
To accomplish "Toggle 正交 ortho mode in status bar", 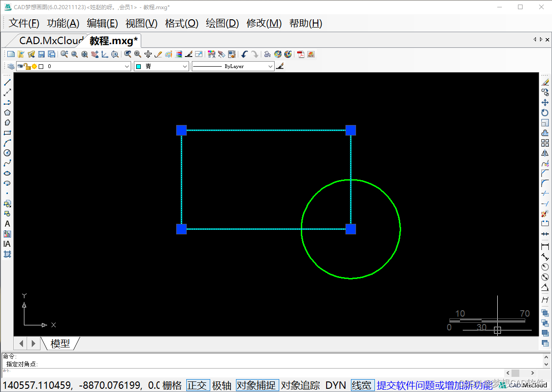I will pyautogui.click(x=198, y=385).
